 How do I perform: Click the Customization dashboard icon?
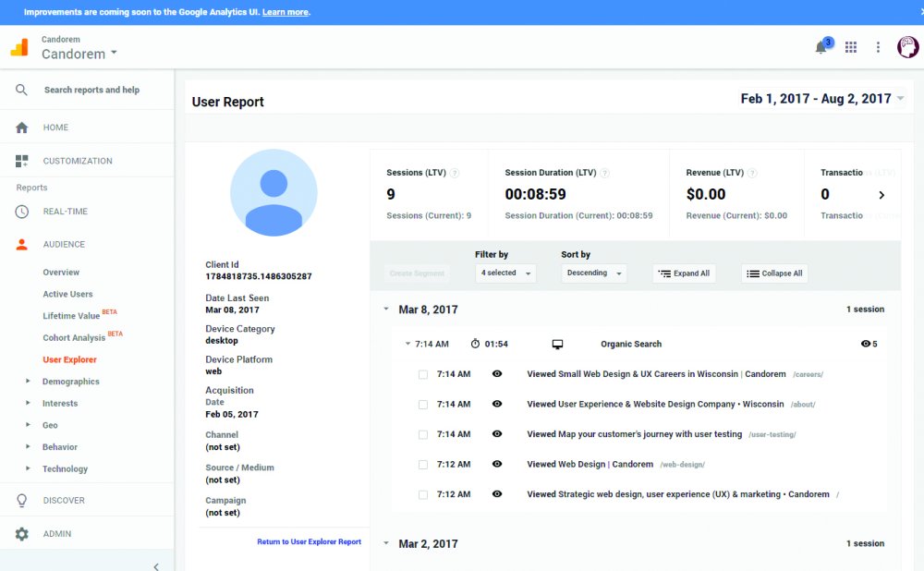22,161
